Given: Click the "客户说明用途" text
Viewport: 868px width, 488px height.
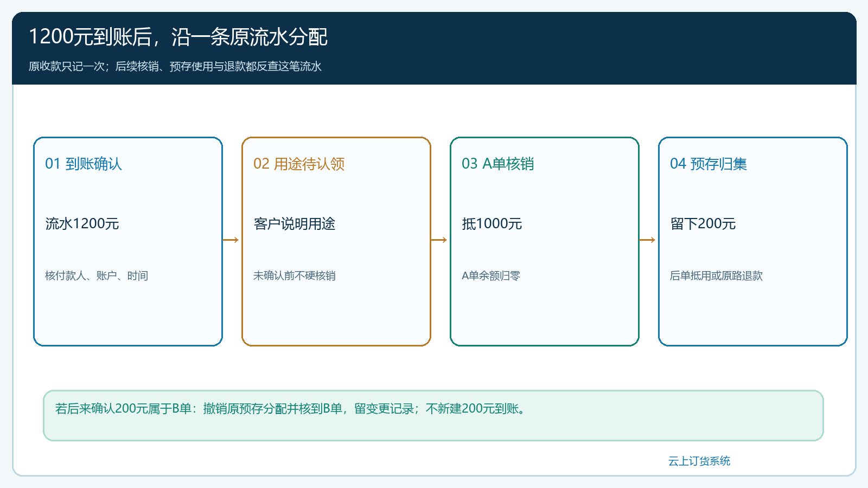Looking at the screenshot, I should click(295, 223).
